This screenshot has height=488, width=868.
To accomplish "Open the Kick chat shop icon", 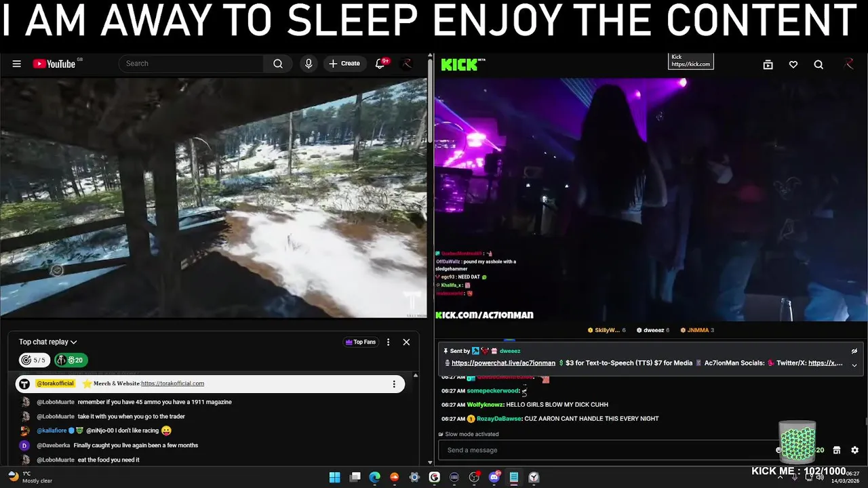I will (837, 450).
